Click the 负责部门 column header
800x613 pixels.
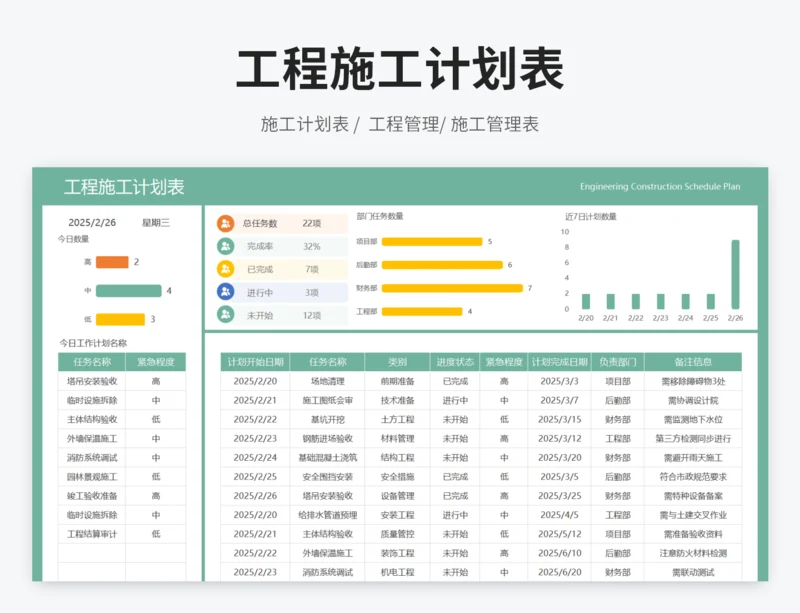pyautogui.click(x=618, y=362)
